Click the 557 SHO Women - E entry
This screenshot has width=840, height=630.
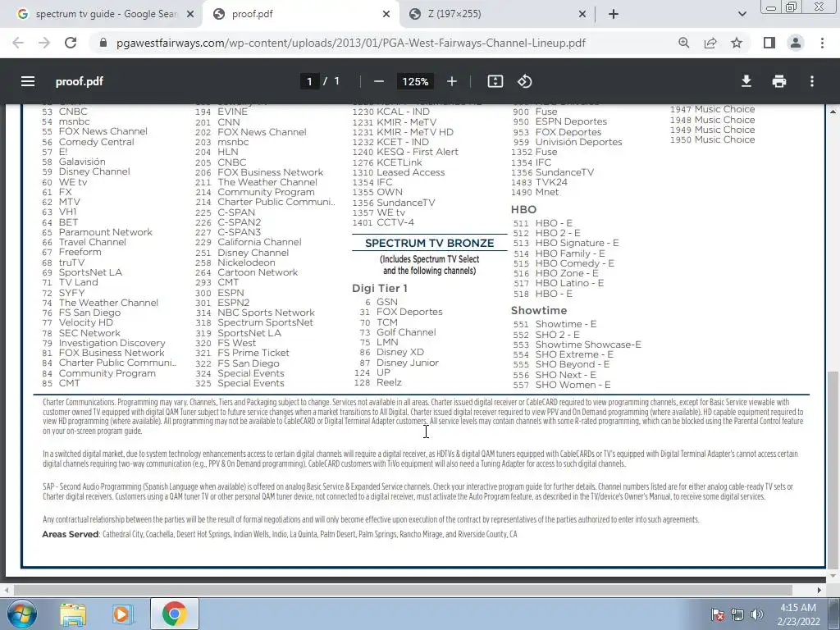(561, 385)
